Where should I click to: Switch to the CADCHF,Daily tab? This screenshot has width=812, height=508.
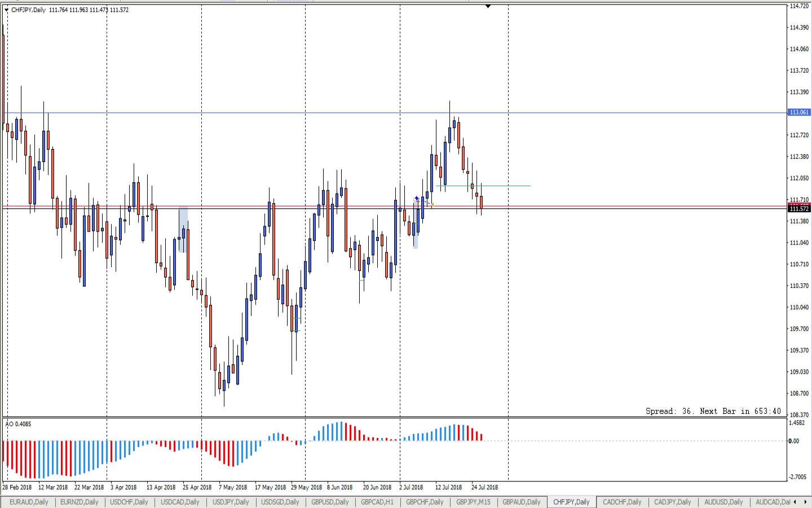pos(622,502)
